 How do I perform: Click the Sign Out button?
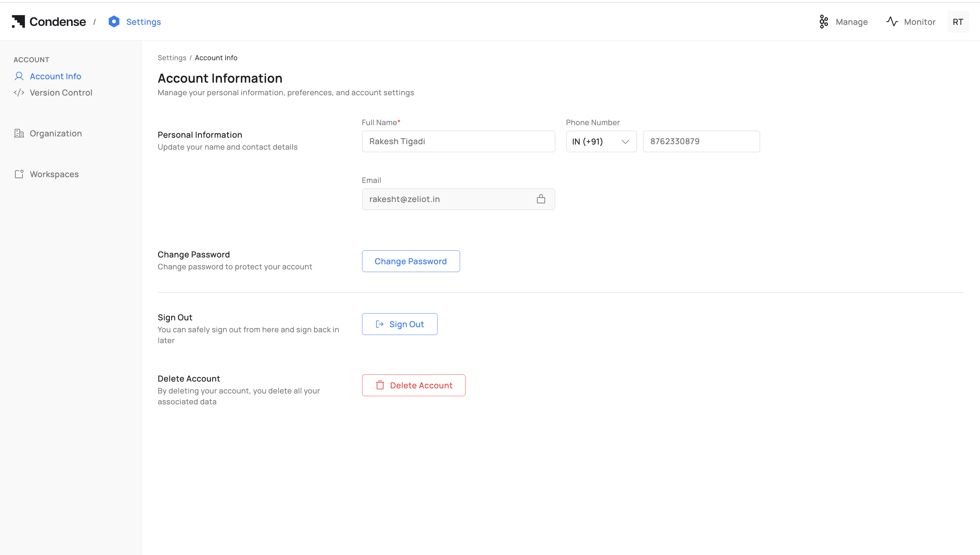tap(399, 324)
